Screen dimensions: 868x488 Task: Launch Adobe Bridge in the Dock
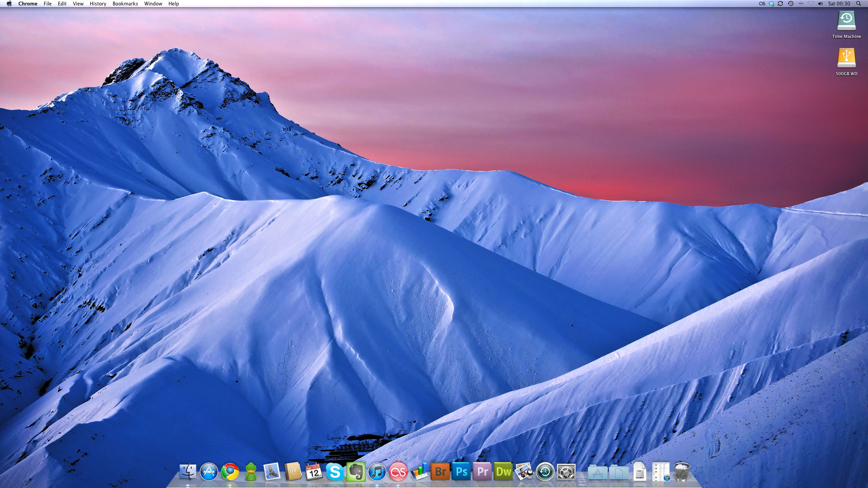coord(440,472)
